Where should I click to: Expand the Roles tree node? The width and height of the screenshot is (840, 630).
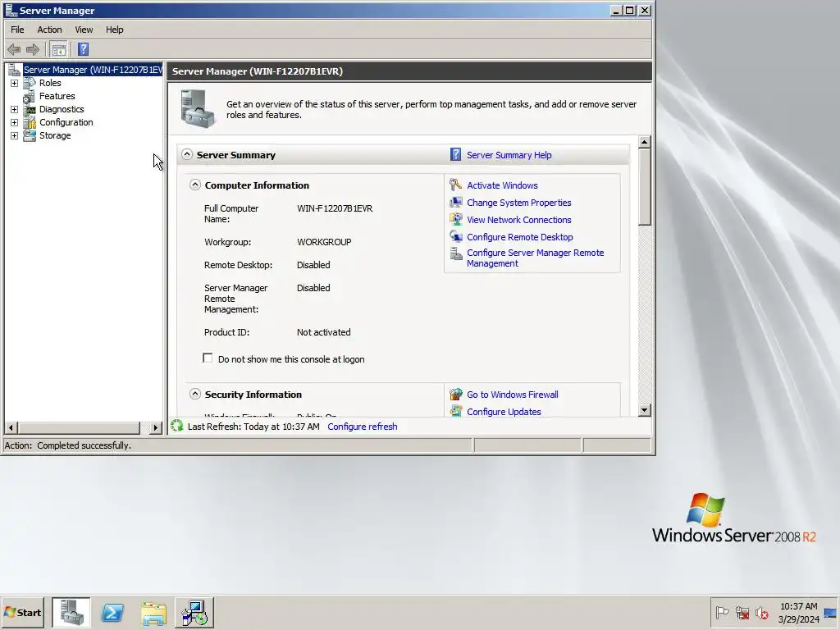[15, 83]
